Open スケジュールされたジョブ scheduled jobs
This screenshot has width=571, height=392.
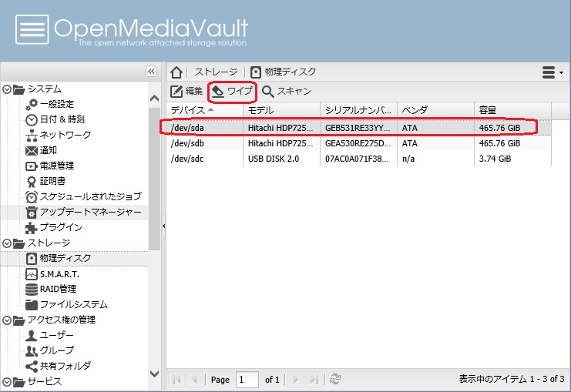point(83,196)
